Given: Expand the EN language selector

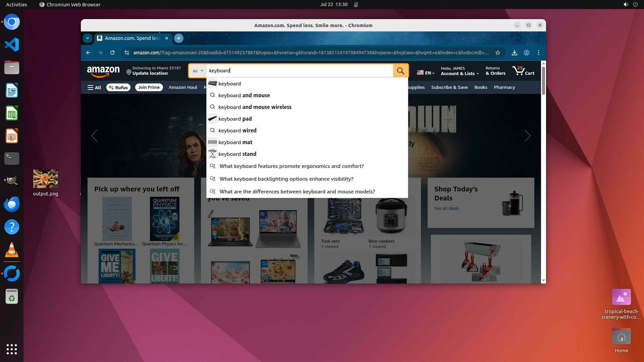Looking at the screenshot, I should tap(426, 73).
